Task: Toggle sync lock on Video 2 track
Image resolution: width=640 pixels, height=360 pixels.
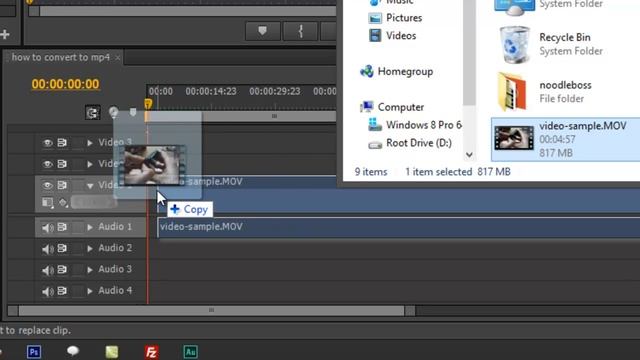Action: point(62,164)
